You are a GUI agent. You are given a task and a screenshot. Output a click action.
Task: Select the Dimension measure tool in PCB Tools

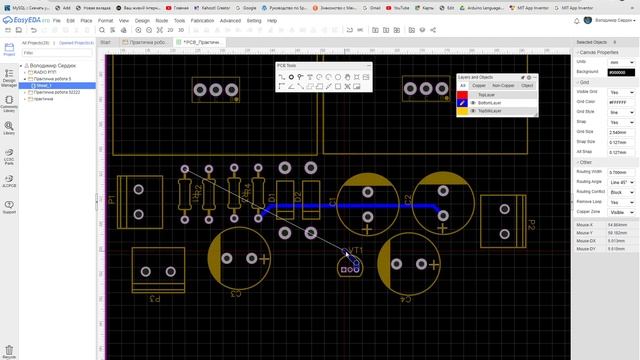click(329, 86)
